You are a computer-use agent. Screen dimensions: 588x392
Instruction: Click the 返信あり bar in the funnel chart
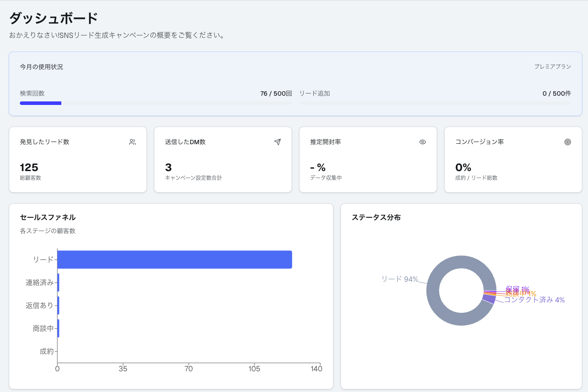(58, 305)
